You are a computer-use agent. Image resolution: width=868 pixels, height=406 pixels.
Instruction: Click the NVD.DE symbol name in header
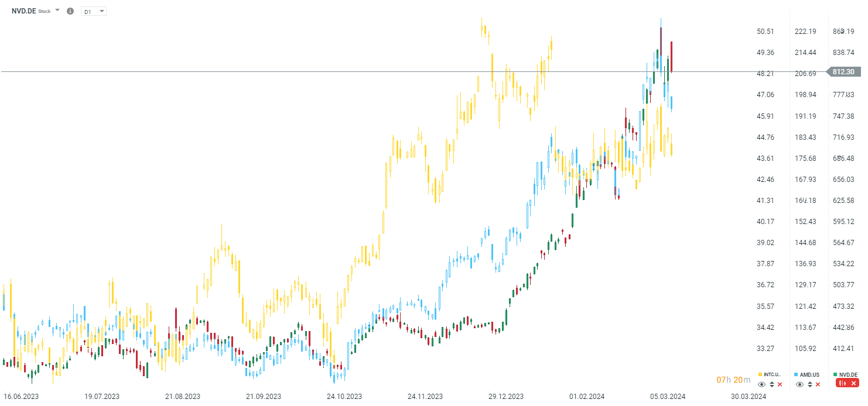(x=24, y=11)
